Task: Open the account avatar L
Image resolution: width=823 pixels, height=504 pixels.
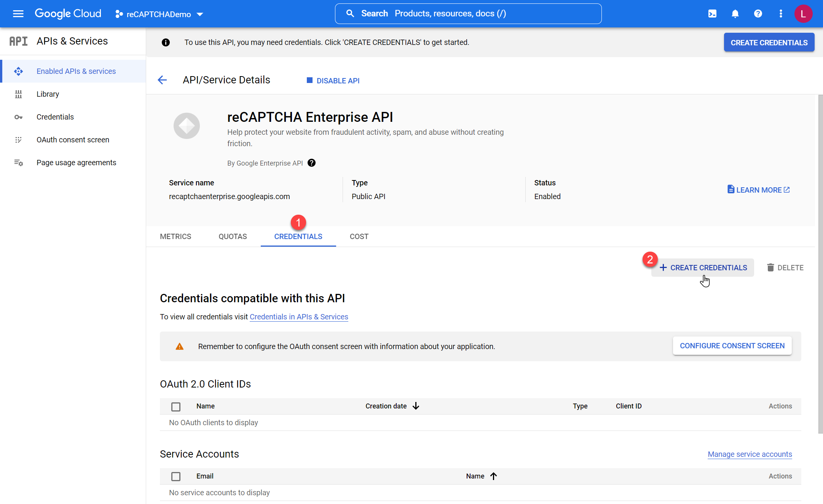Action: [803, 14]
